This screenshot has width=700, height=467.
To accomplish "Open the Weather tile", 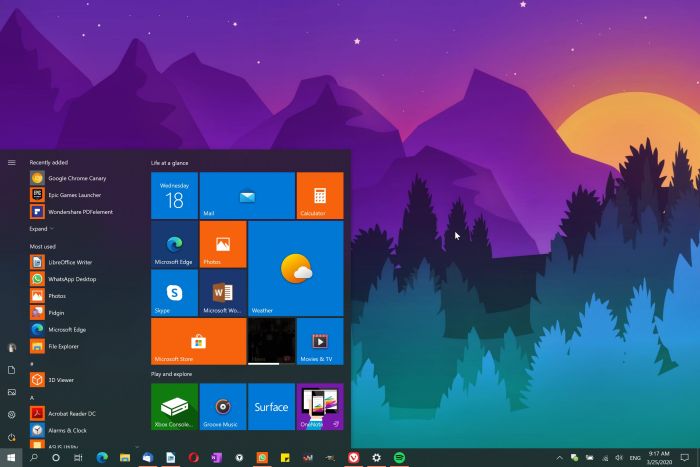I will (x=296, y=268).
